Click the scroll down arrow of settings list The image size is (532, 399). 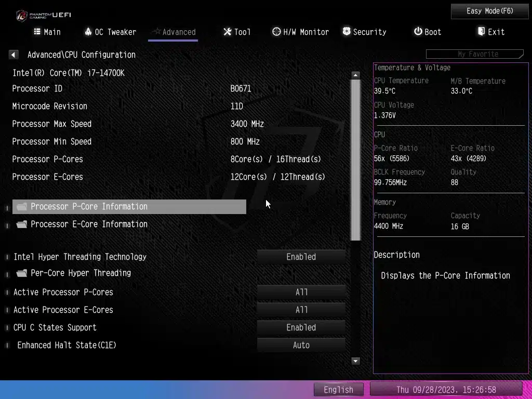[x=356, y=361]
